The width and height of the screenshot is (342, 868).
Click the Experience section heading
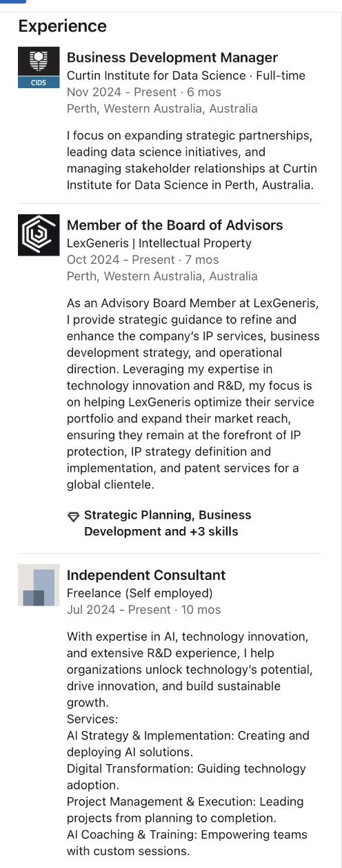click(63, 26)
